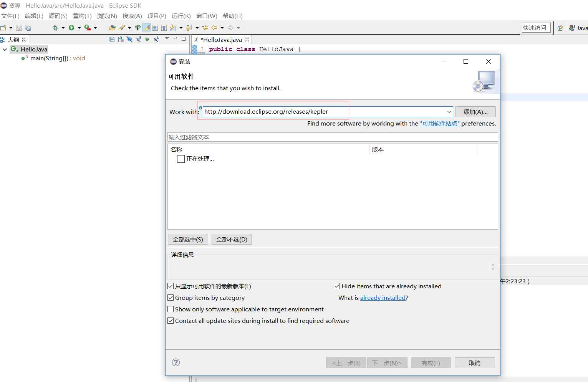This screenshot has width=588, height=382.
Task: Click the Open Perspective icon
Action: 560,28
